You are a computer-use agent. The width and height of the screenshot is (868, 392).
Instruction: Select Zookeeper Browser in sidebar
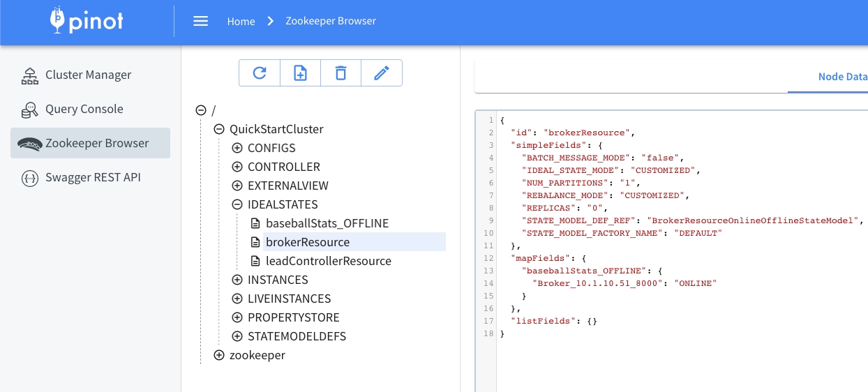tap(97, 143)
